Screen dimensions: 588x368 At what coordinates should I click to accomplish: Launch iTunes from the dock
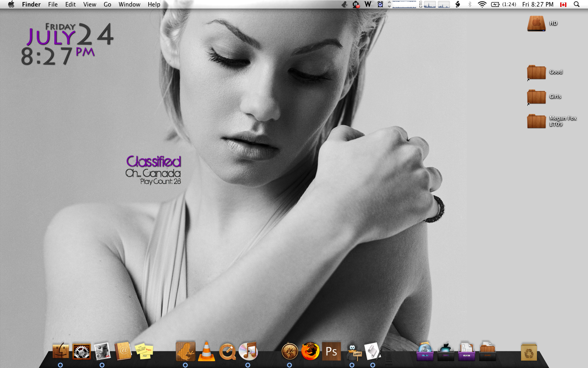coord(248,351)
